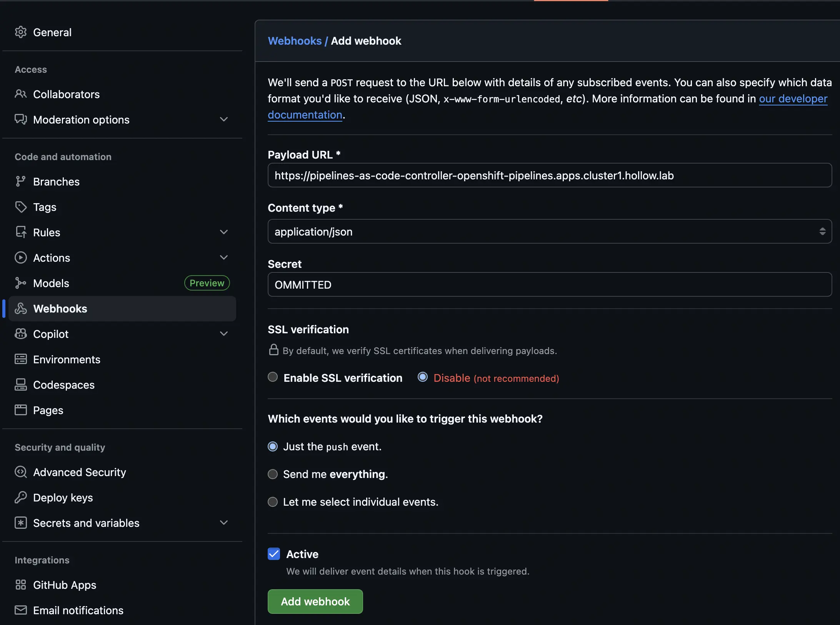
Task: Expand the Actions submenu chevron
Action: (224, 257)
